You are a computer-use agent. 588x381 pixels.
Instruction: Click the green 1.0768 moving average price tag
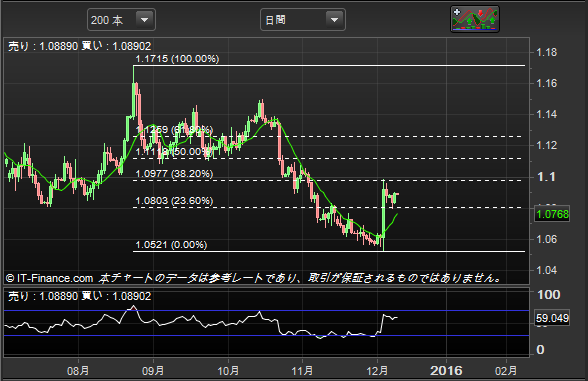click(552, 214)
